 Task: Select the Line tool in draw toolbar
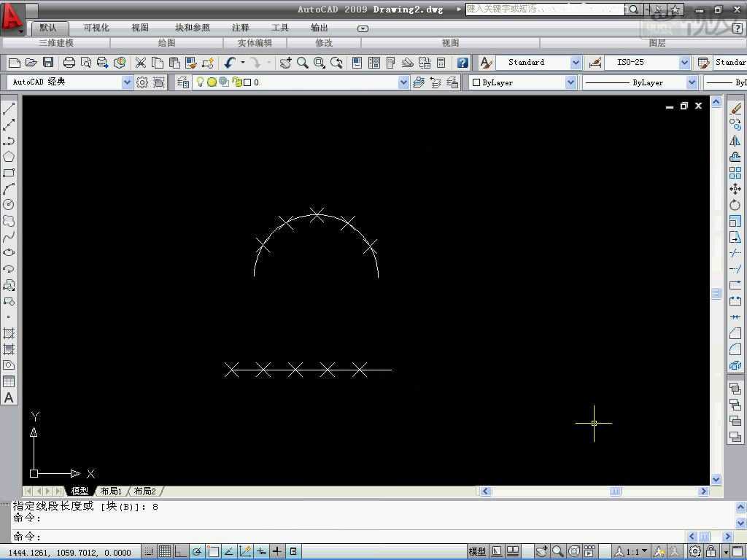tap(9, 108)
